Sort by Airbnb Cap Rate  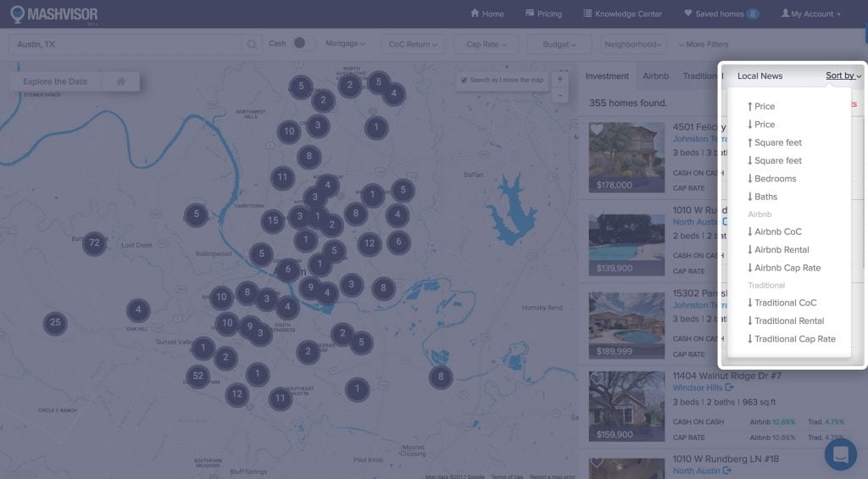pos(787,268)
